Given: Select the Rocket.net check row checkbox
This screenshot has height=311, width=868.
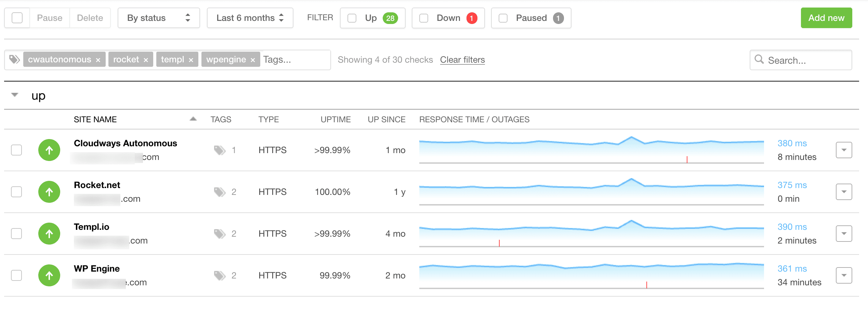Looking at the screenshot, I should [16, 192].
